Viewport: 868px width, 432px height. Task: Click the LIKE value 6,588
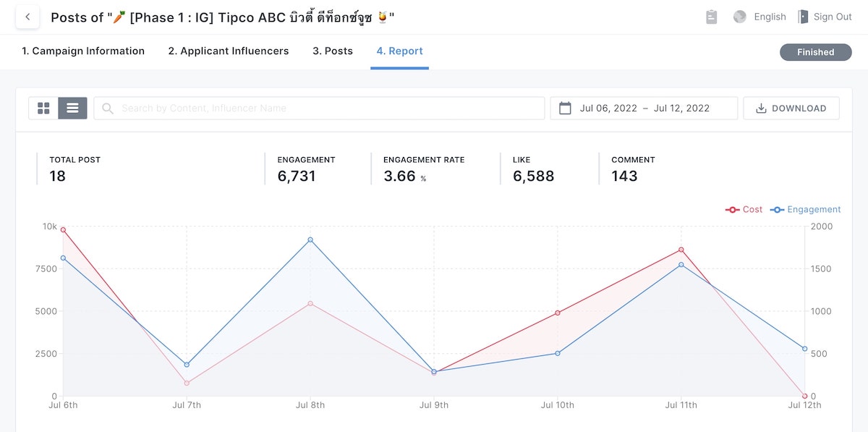click(534, 176)
